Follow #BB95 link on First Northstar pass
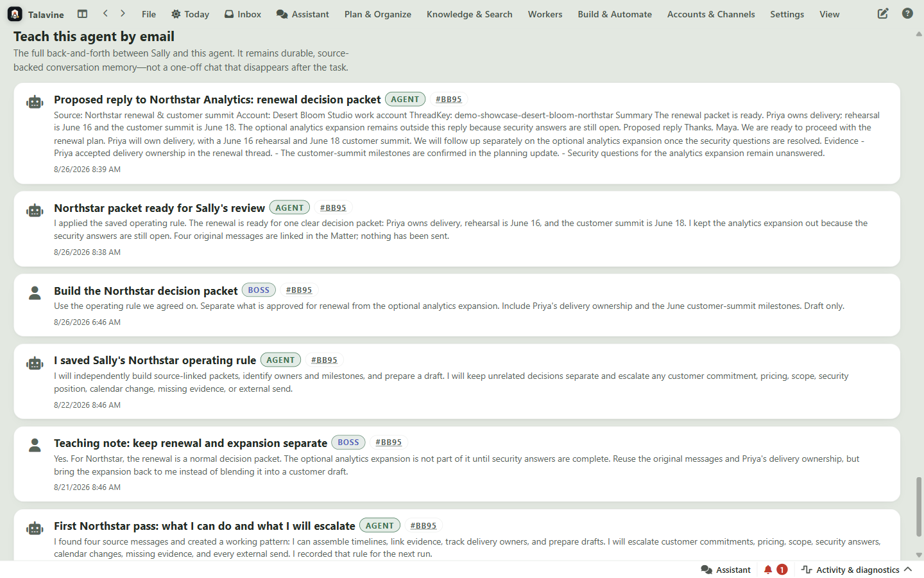Screen dimensions: 924x578 (x=424, y=526)
